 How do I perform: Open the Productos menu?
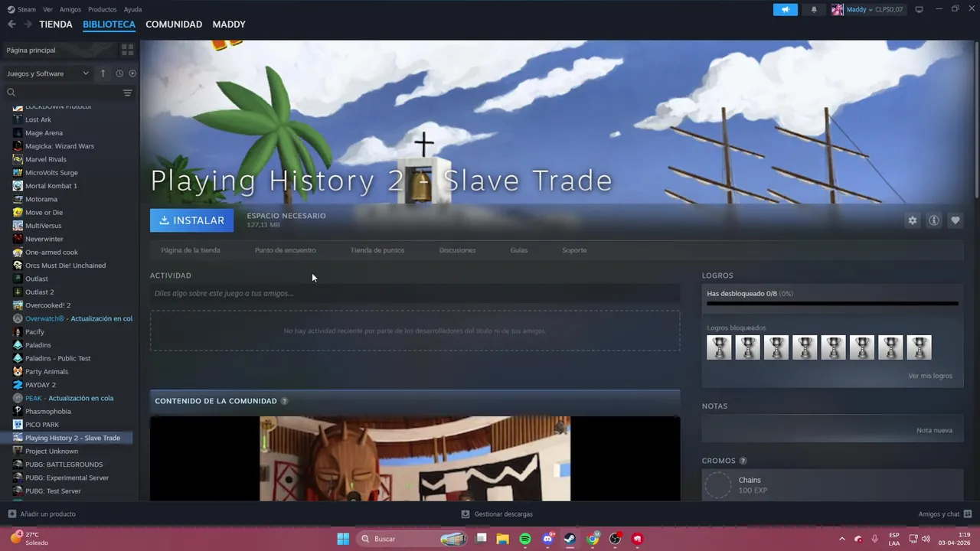103,9
